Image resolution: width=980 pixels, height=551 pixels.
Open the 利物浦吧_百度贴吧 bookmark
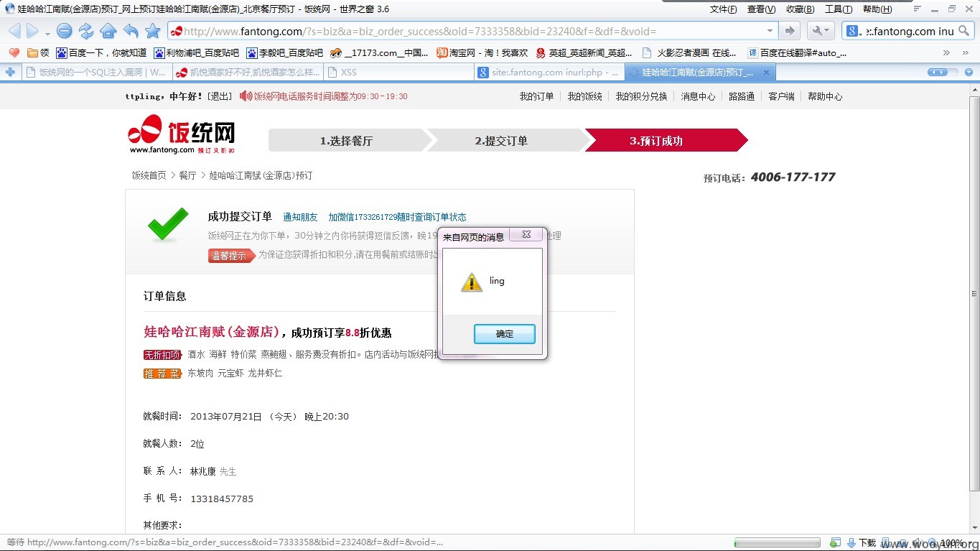click(196, 52)
